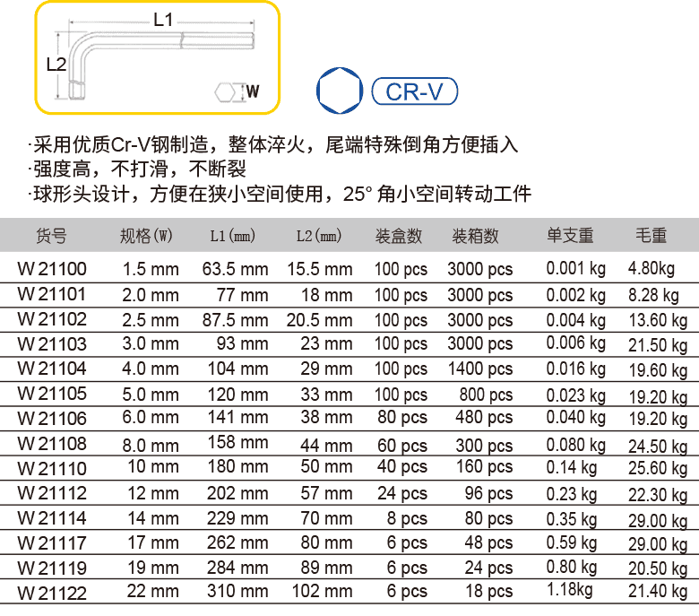Click the 20.5 mm L2 value
Image resolution: width=699 pixels, height=616 pixels.
pos(320,320)
